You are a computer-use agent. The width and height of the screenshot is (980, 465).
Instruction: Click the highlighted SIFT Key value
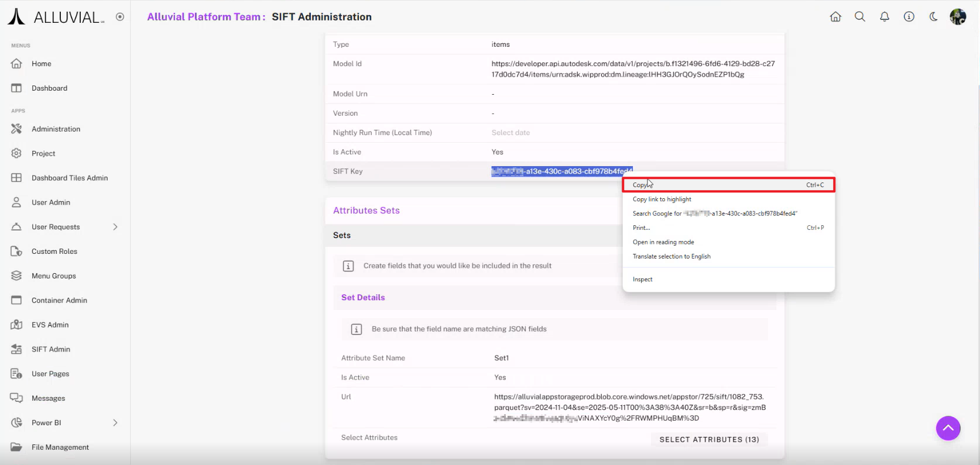point(562,171)
